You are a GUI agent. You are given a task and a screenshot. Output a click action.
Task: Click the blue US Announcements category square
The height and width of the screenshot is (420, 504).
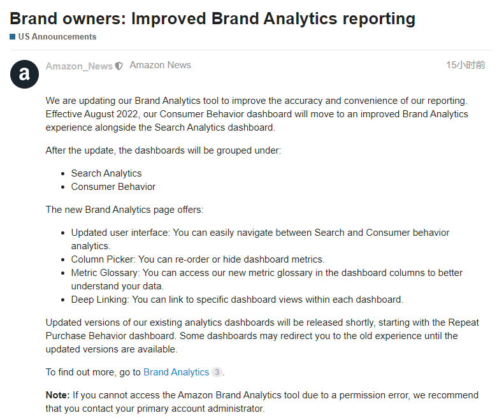point(13,37)
